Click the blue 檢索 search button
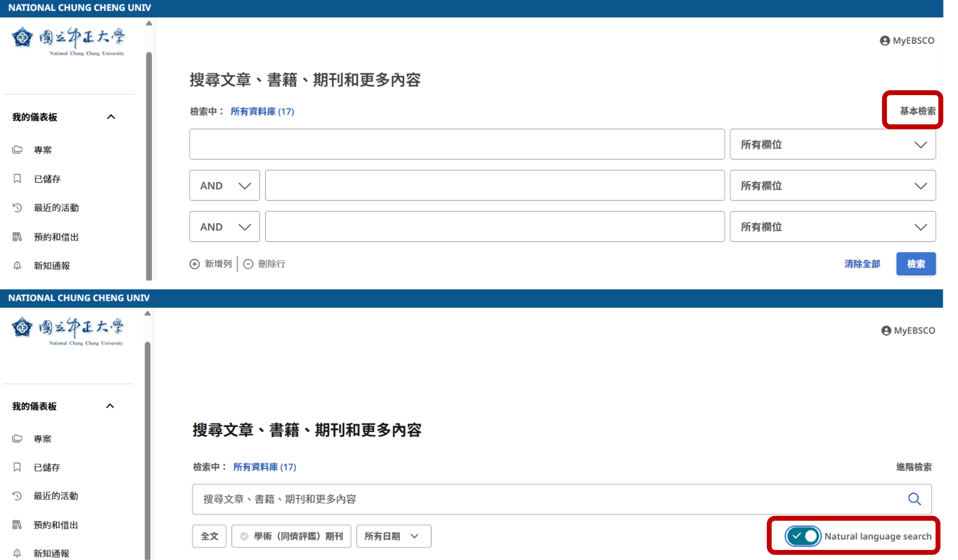Screen dimensions: 958x560 tap(916, 264)
